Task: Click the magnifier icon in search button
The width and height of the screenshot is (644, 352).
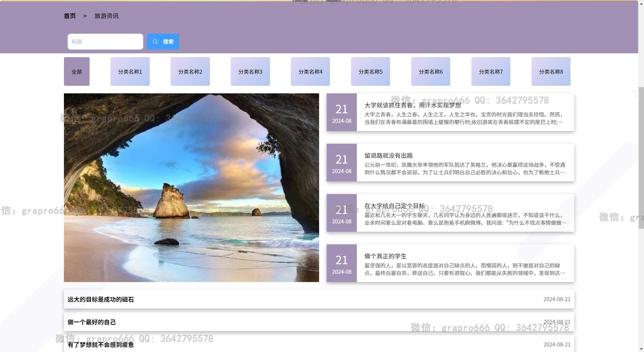Action: coord(155,42)
